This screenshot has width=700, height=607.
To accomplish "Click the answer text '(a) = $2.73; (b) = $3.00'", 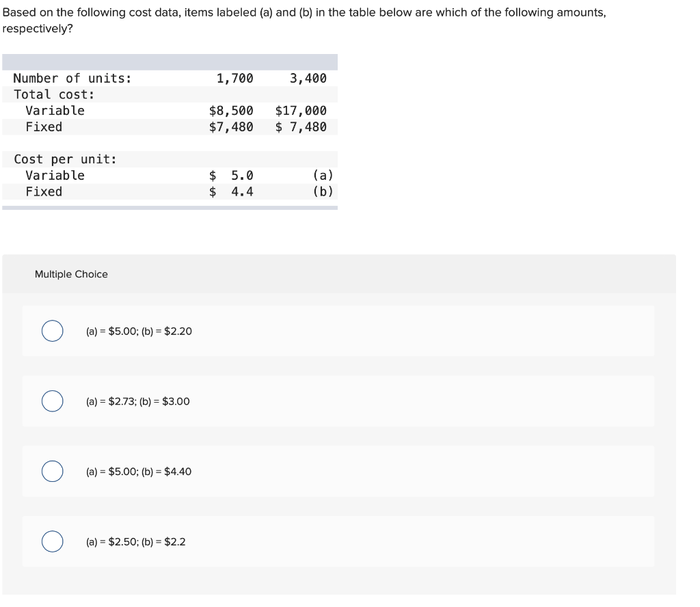I will (x=139, y=401).
